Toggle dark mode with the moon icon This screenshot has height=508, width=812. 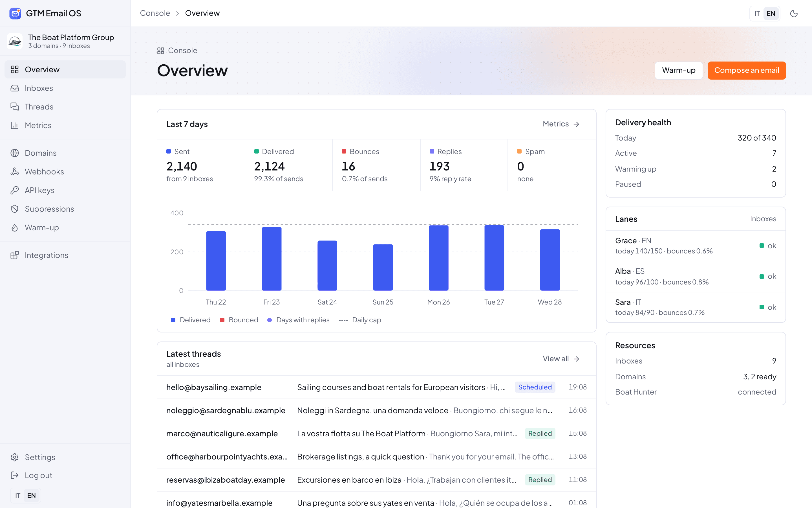coord(794,14)
